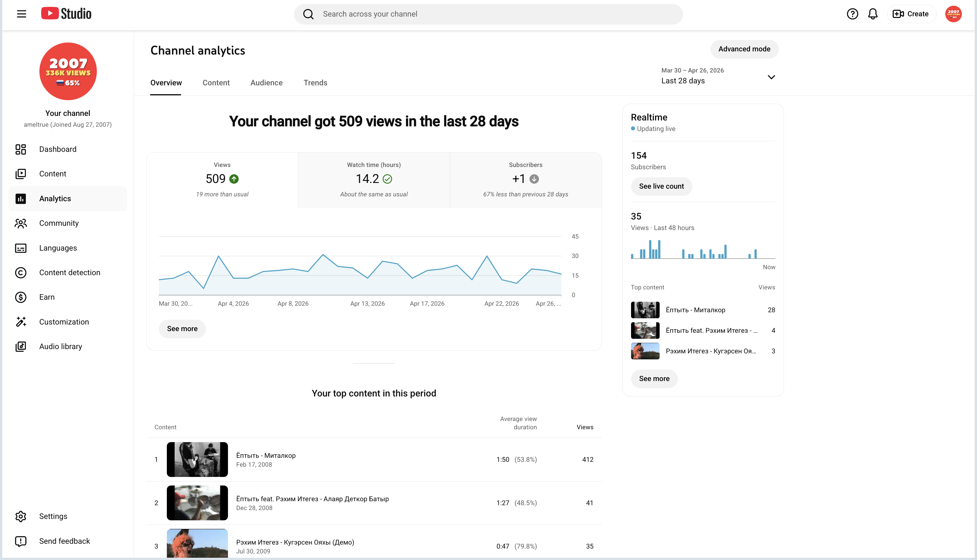Click the Views column header in table

[x=585, y=427]
